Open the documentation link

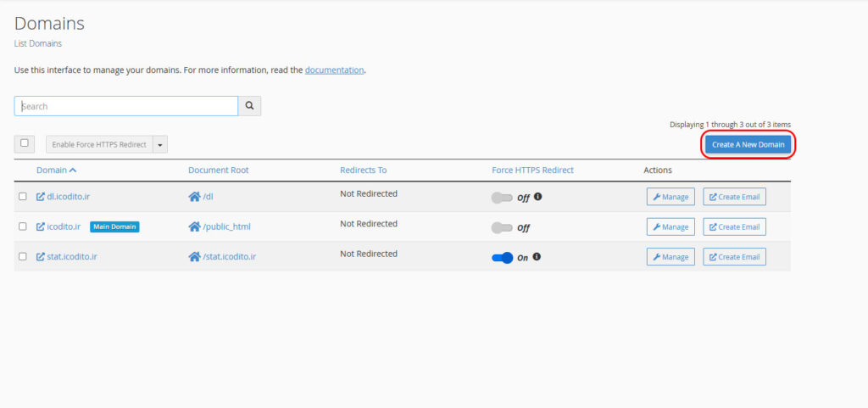point(334,70)
